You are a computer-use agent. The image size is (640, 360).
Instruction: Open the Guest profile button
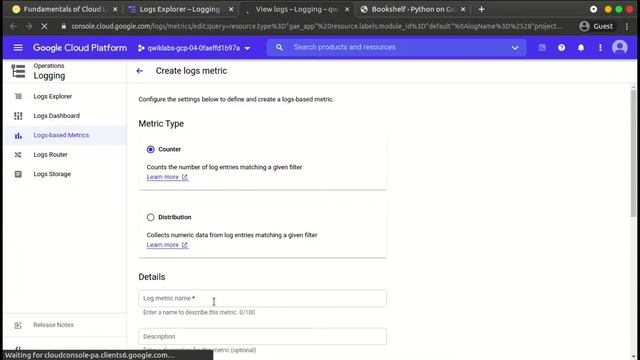596,26
